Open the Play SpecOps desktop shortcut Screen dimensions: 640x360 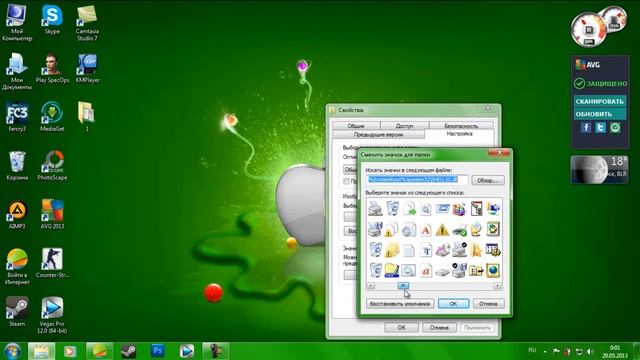coord(52,69)
